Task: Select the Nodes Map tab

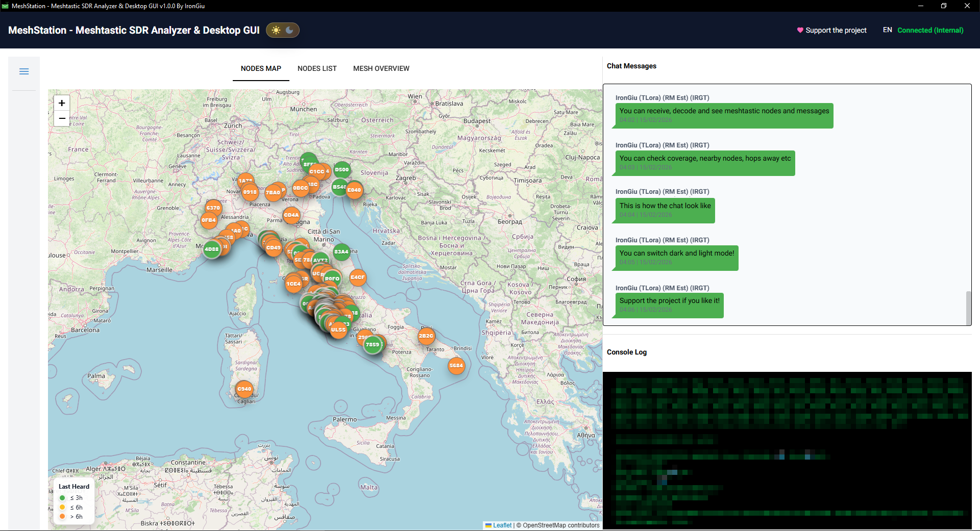Action: (x=261, y=68)
